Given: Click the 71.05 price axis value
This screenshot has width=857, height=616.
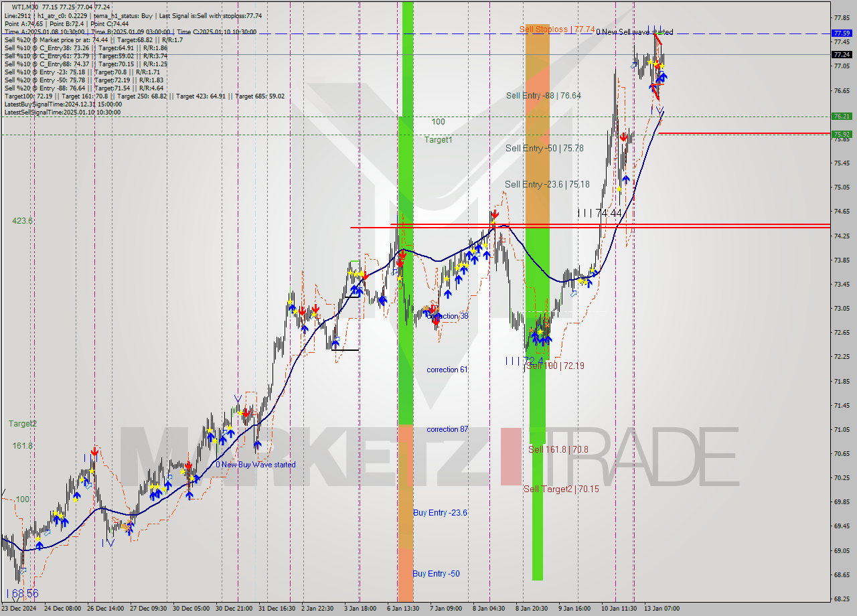Looking at the screenshot, I should pyautogui.click(x=842, y=430).
